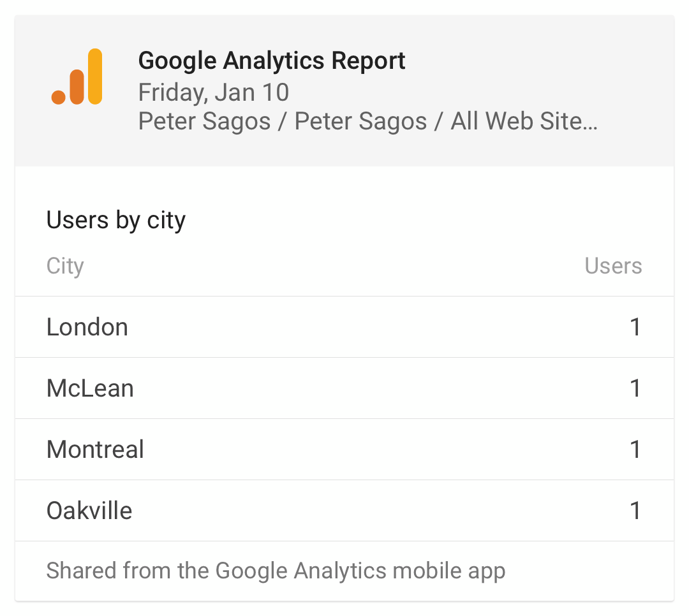Click the truncated All Web Site text
The image size is (689, 616).
[x=524, y=121]
